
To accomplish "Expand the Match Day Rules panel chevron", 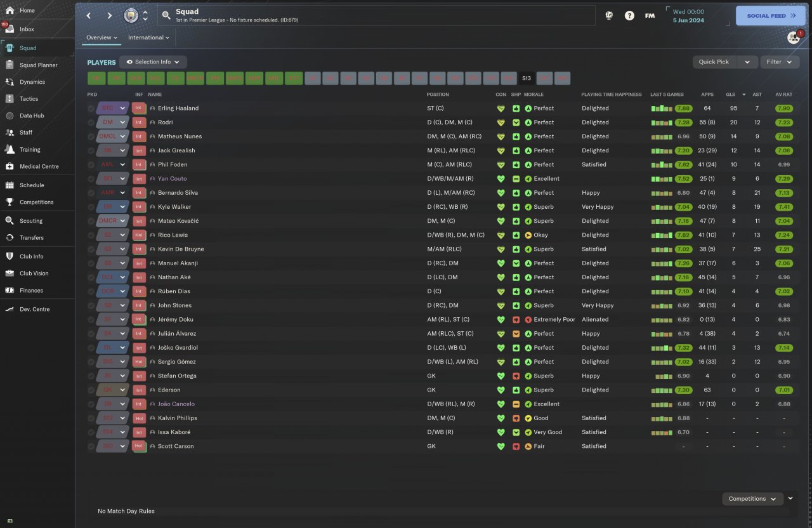I will click(x=790, y=498).
